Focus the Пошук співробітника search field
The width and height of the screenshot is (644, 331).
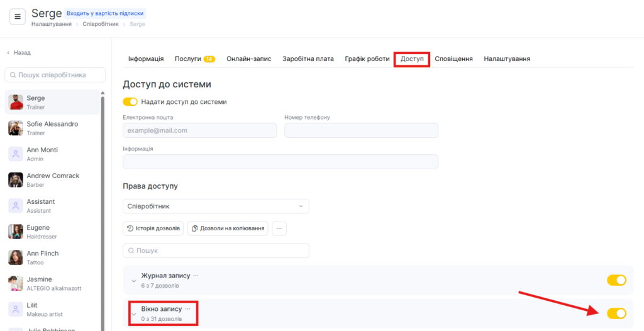tap(55, 75)
